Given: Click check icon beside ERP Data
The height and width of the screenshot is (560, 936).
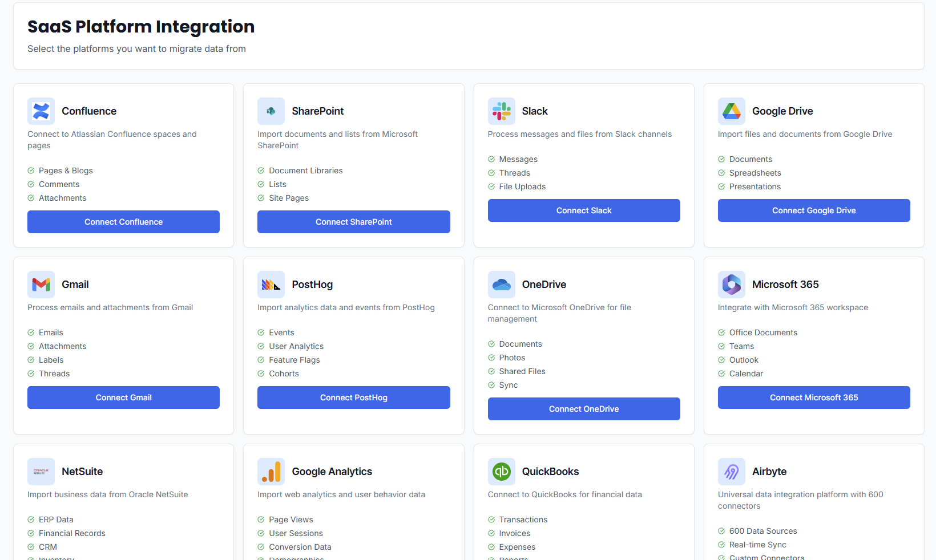Looking at the screenshot, I should click(31, 520).
